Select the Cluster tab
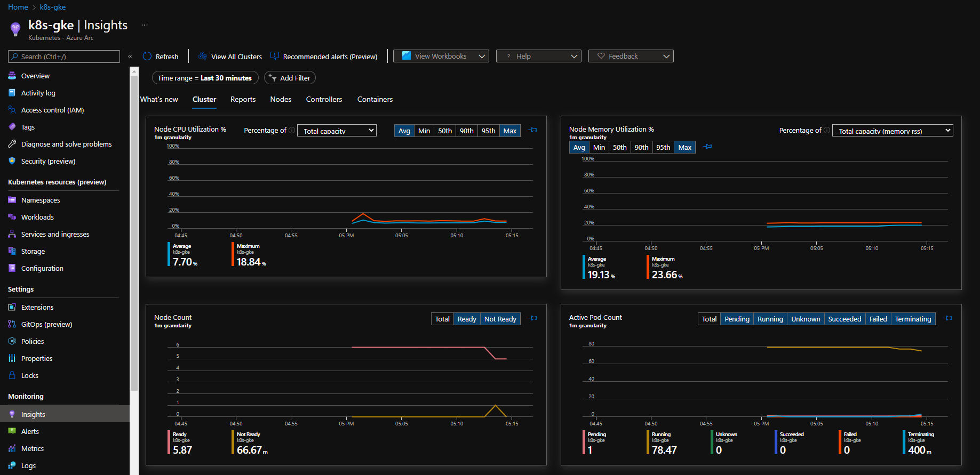This screenshot has height=475, width=980. pyautogui.click(x=204, y=99)
